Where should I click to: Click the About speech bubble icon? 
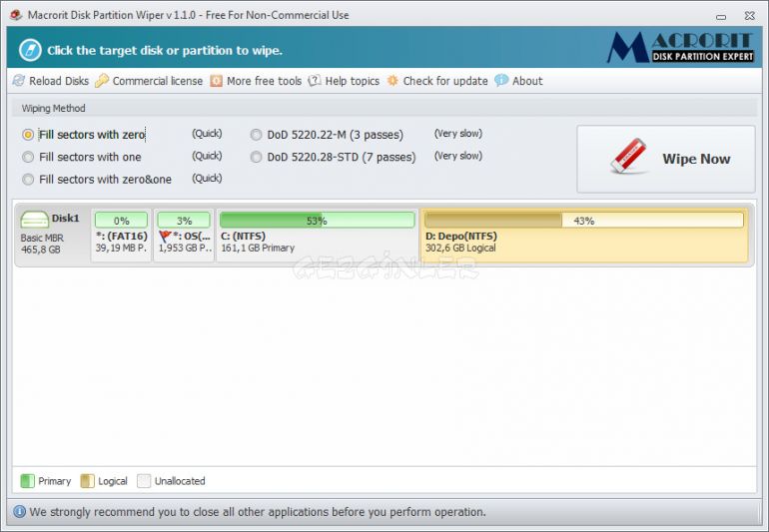[501, 81]
